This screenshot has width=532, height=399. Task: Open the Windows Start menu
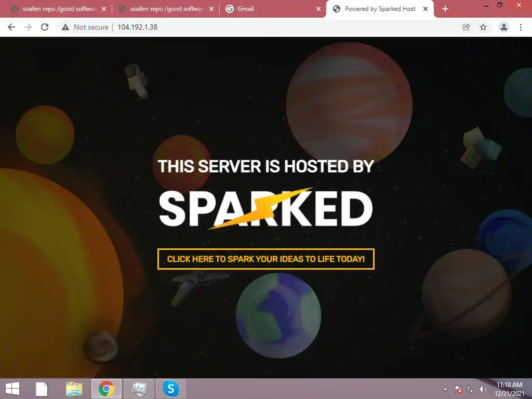pyautogui.click(x=12, y=389)
